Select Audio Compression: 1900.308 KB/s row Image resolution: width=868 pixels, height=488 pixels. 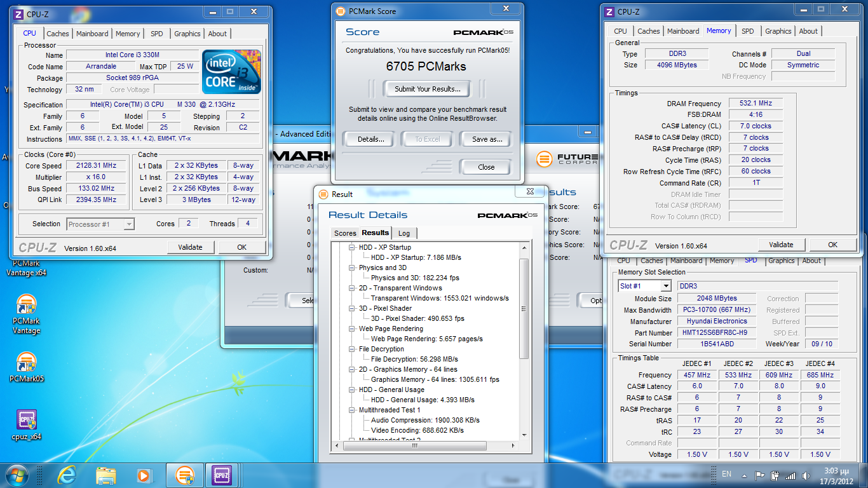pos(425,420)
